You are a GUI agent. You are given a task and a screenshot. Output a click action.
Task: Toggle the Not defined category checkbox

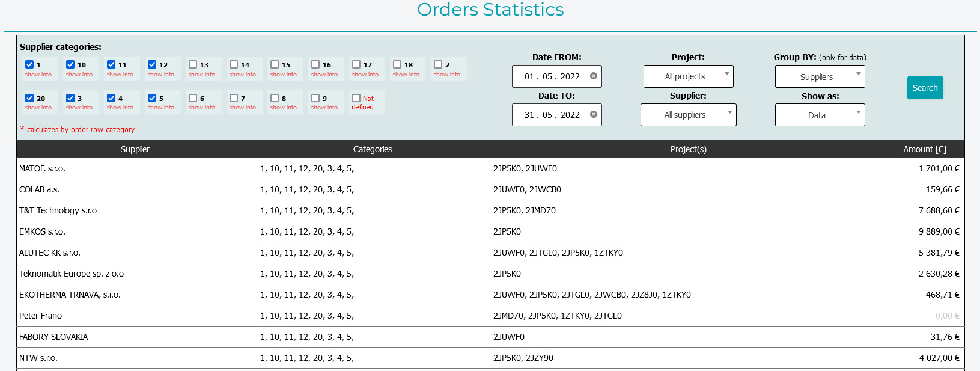(356, 98)
